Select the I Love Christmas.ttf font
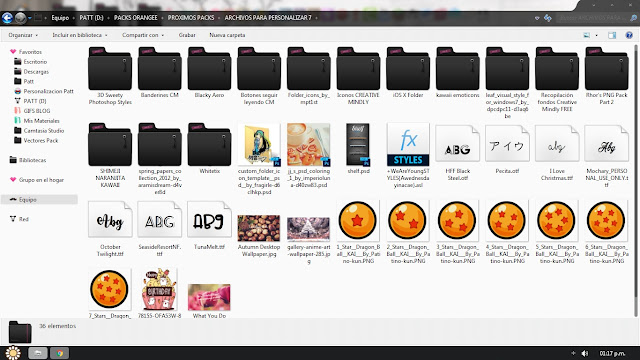Viewport: 640px width, 360px height. 557,144
